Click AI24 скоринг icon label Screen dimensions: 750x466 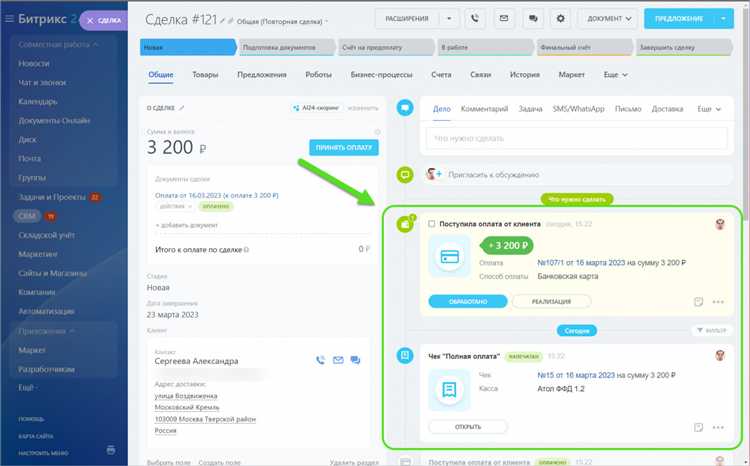(x=316, y=108)
